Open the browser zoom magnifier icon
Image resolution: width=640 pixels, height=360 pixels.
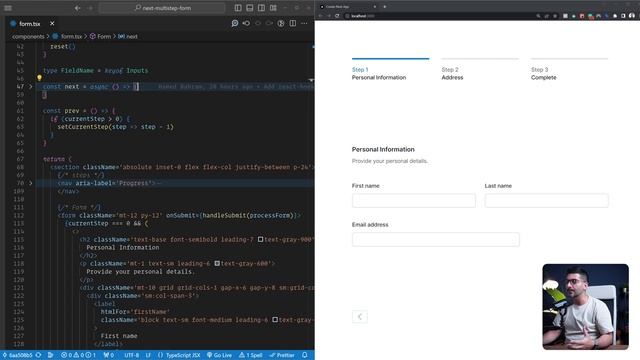(x=538, y=16)
